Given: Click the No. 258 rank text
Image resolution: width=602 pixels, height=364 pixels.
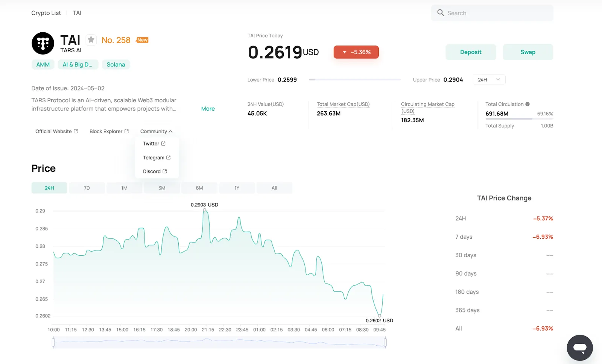Looking at the screenshot, I should pos(116,40).
